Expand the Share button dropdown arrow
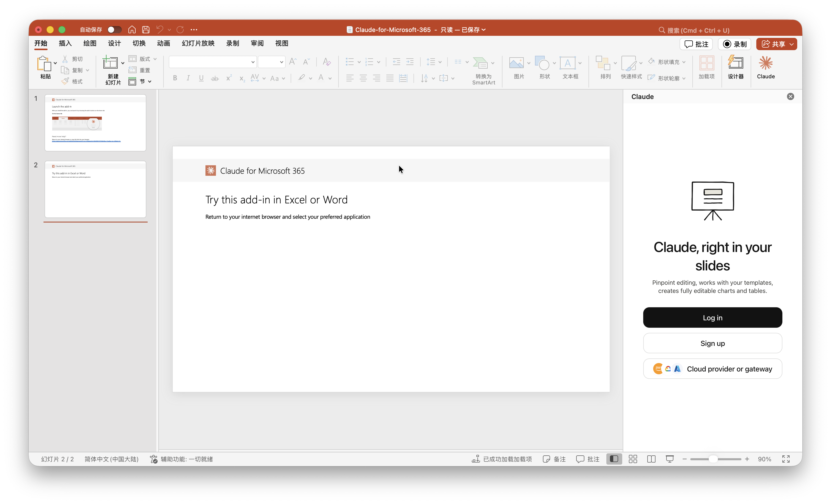The image size is (831, 504). pyautogui.click(x=791, y=44)
